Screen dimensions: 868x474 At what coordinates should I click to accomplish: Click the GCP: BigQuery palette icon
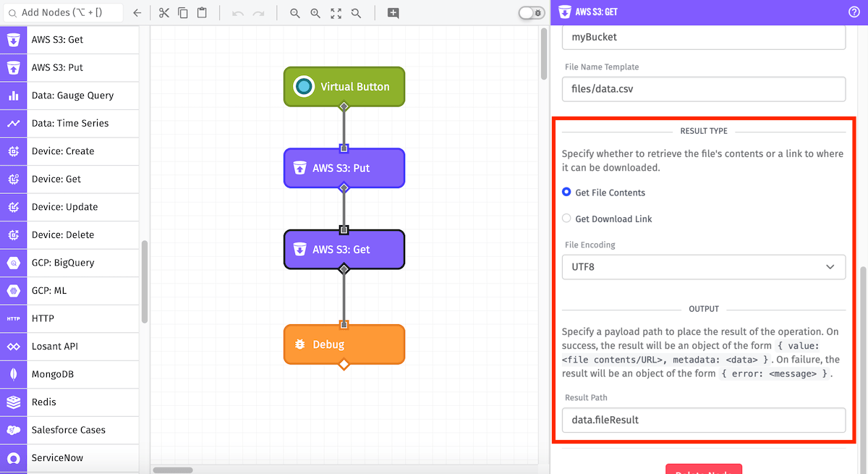pos(13,263)
